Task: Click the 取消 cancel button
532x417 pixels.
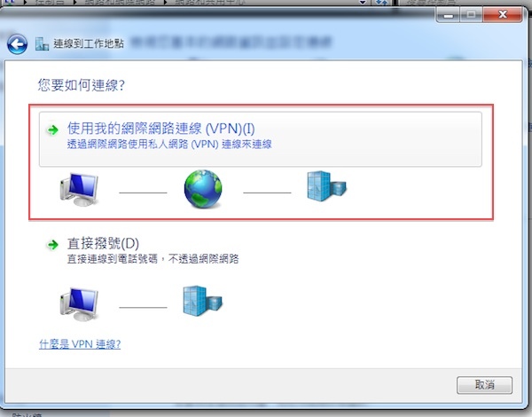Action: [x=484, y=385]
